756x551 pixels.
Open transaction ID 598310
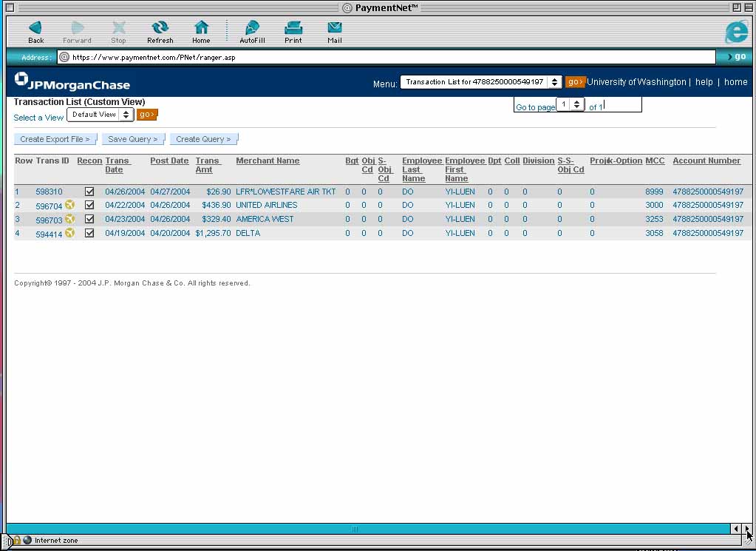pos(49,192)
